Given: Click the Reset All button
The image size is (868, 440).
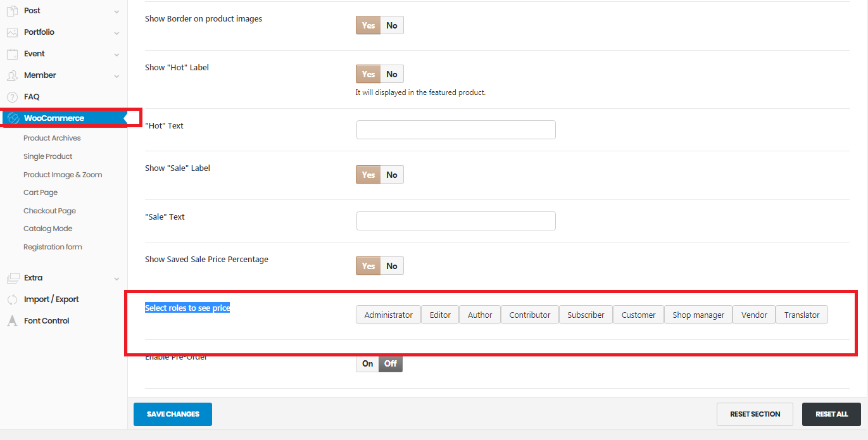Looking at the screenshot, I should pos(831,414).
